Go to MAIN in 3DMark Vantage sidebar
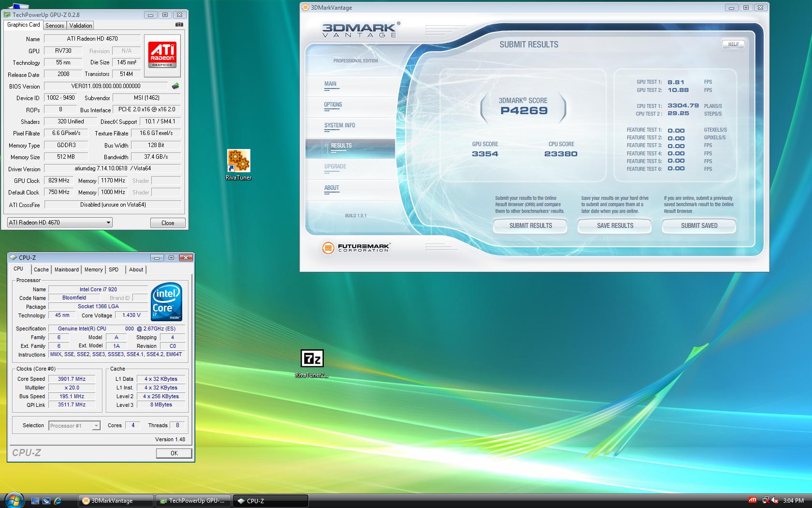Image resolution: width=812 pixels, height=508 pixels. click(x=350, y=86)
